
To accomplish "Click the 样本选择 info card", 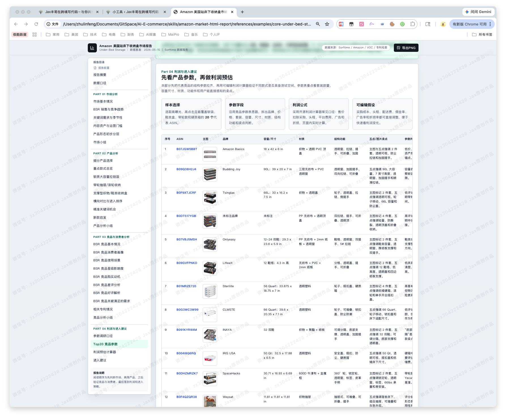I will coord(191,114).
